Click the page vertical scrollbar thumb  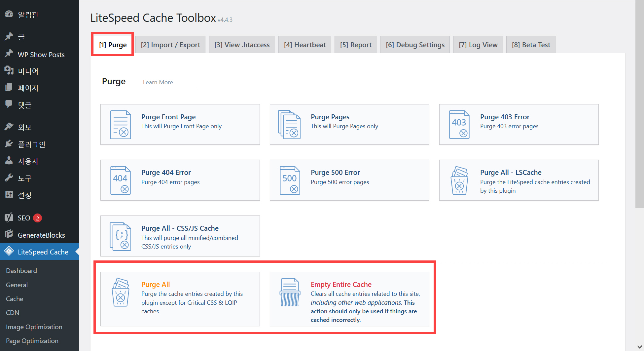coord(639,104)
